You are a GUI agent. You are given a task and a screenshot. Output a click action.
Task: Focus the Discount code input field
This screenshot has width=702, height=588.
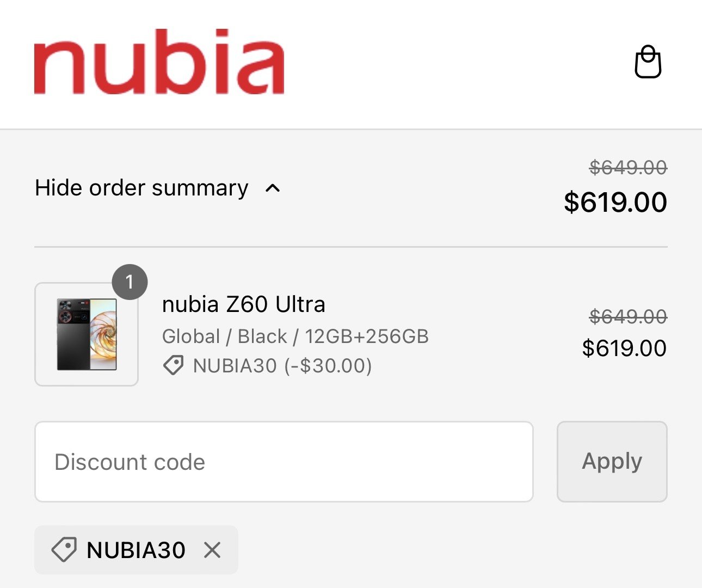(284, 462)
